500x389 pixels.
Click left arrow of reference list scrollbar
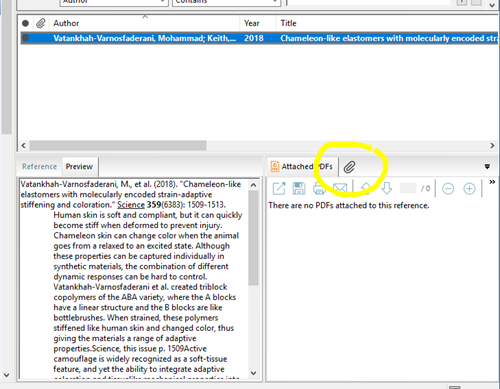[23, 146]
